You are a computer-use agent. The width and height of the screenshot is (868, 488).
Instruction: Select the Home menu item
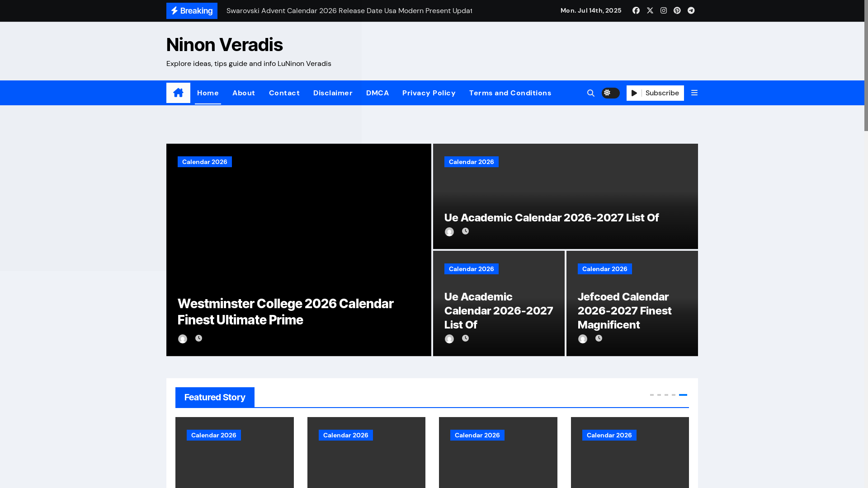208,93
